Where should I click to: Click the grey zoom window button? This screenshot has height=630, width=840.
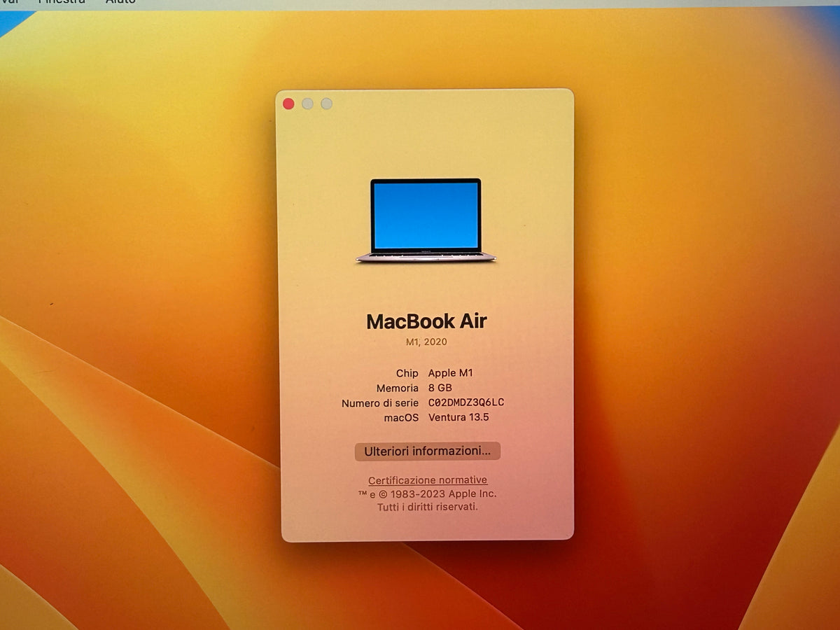pyautogui.click(x=326, y=104)
